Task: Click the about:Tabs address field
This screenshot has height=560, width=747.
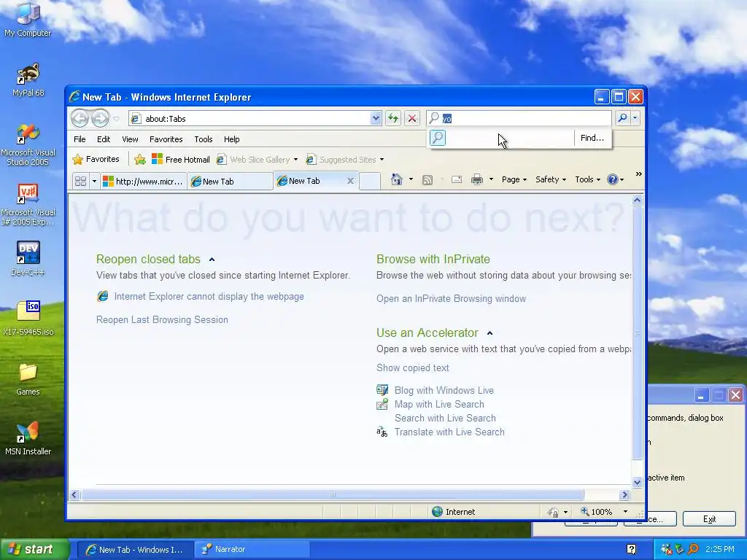Action: pyautogui.click(x=256, y=119)
